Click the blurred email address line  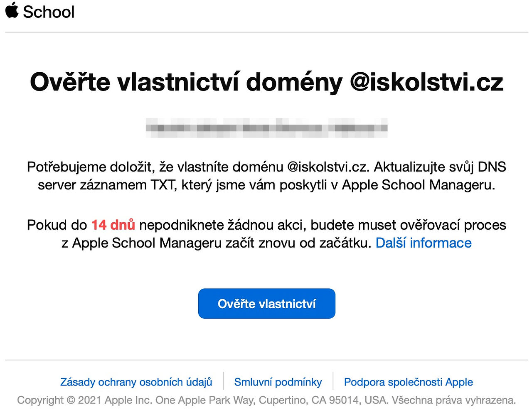[x=266, y=128]
